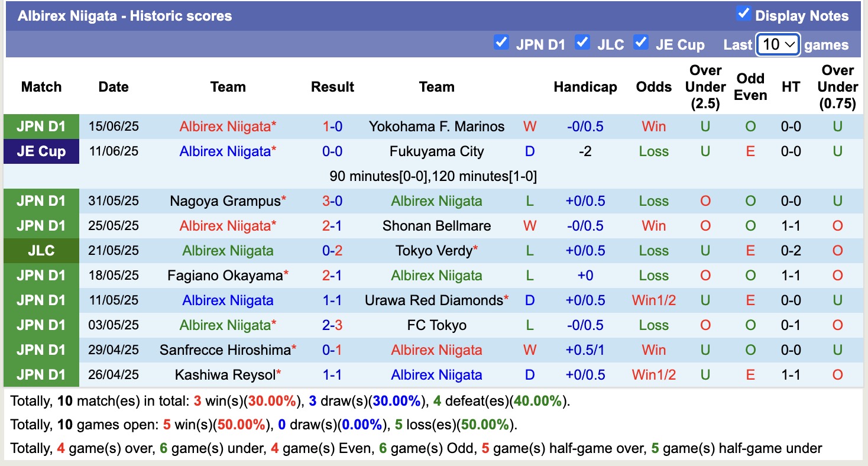Viewport: 868px width, 466px height.
Task: Select the JE Cup badge next to Fukuyama City match
Action: click(x=41, y=151)
